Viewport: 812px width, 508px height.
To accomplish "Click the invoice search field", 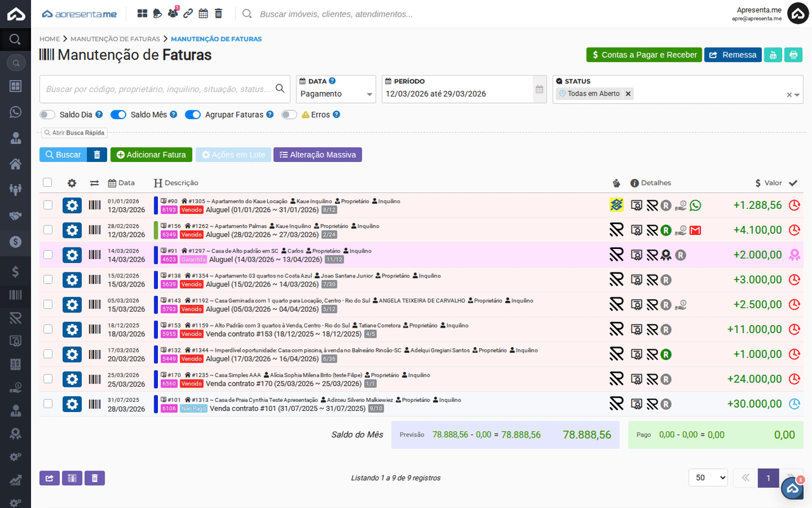I will click(x=159, y=89).
